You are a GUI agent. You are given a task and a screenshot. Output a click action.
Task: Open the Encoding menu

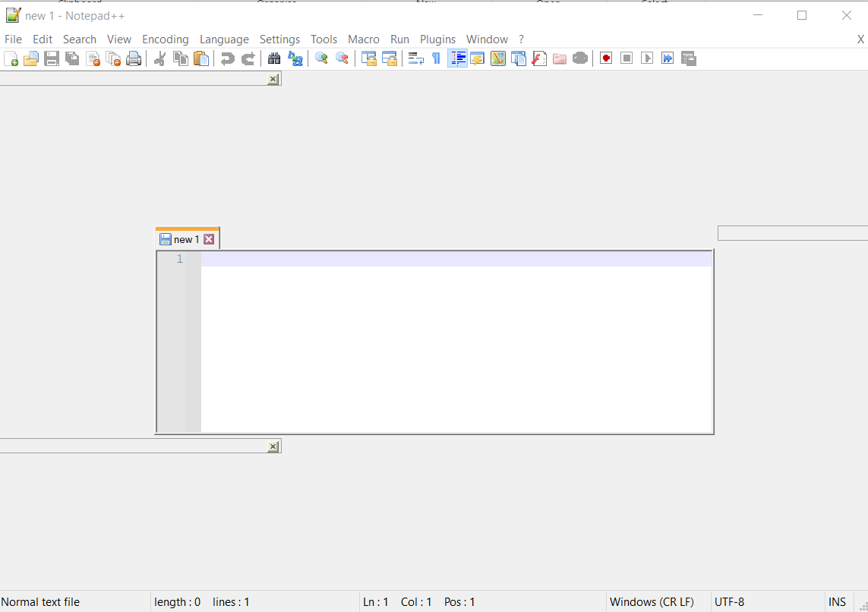(x=165, y=39)
